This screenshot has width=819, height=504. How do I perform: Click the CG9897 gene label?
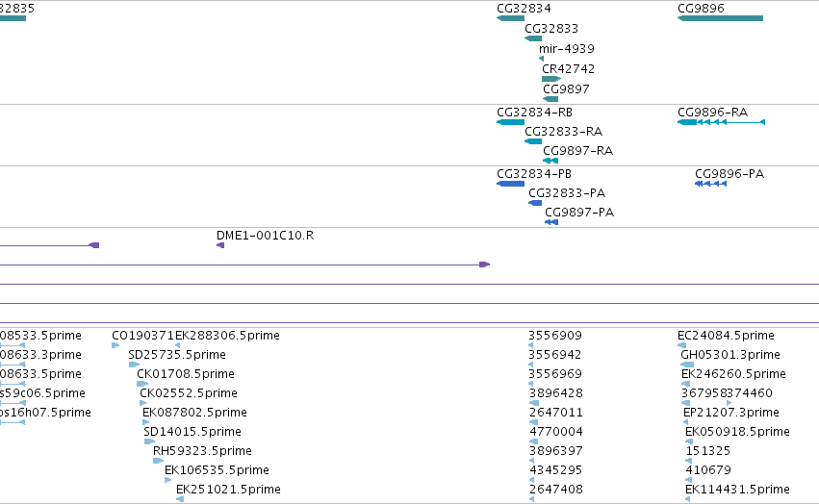[566, 89]
